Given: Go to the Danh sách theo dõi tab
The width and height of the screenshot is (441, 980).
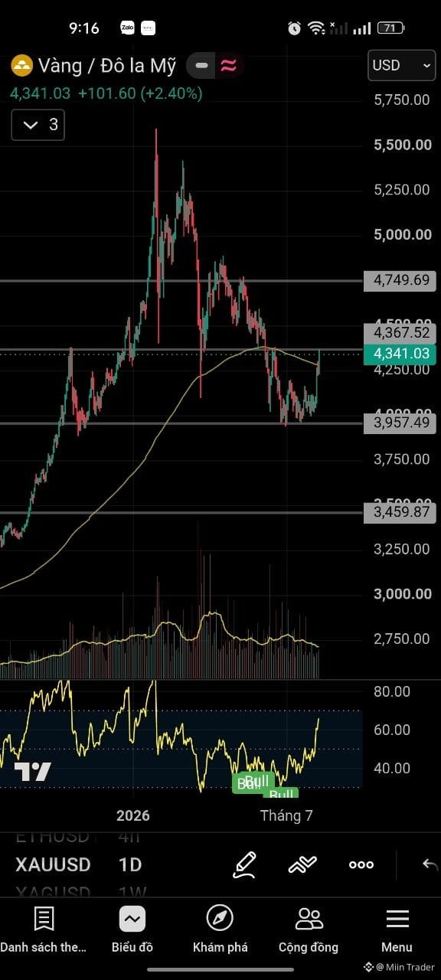Looking at the screenshot, I should 44,929.
